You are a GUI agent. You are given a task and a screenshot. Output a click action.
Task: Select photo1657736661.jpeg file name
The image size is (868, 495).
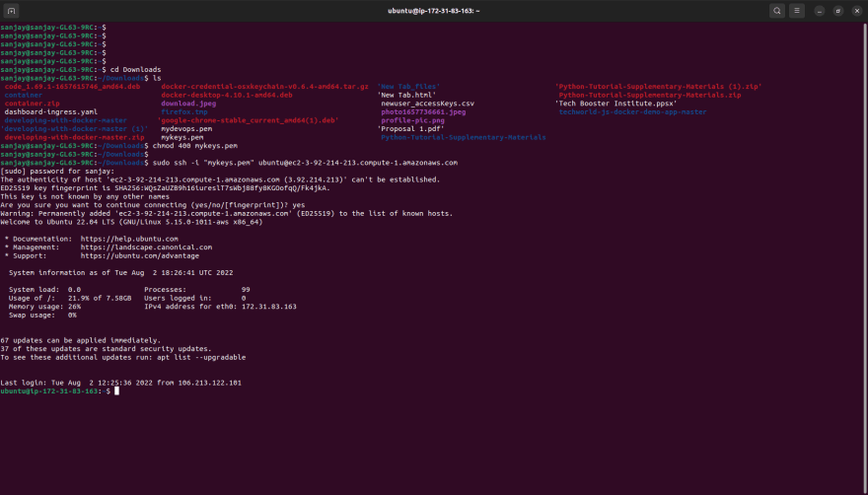tap(423, 111)
